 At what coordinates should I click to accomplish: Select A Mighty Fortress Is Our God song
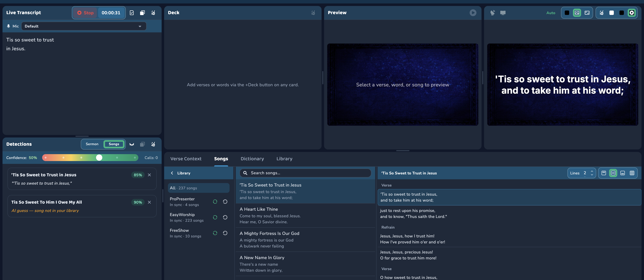(x=305, y=240)
